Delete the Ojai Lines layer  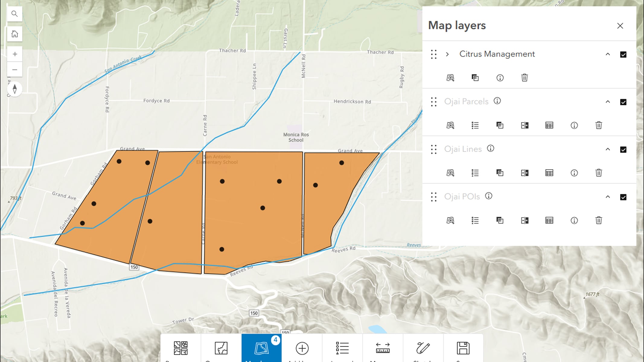pos(599,173)
